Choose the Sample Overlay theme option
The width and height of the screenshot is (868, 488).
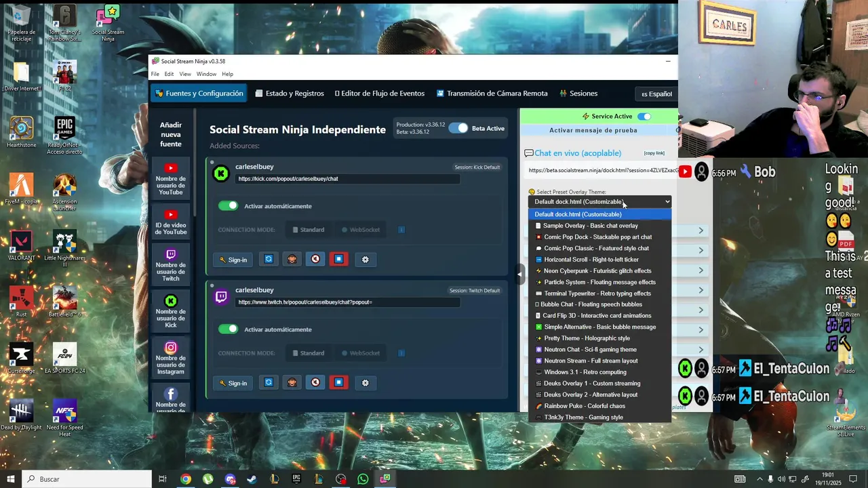coord(600,226)
